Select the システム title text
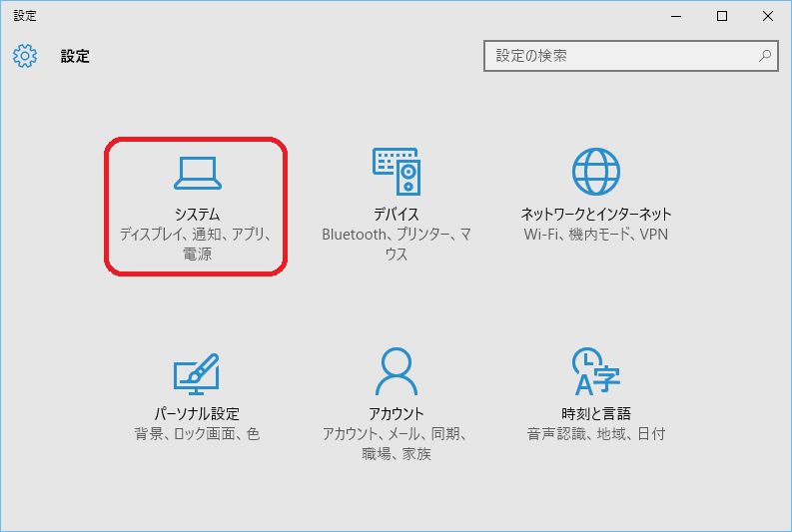The width and height of the screenshot is (792, 532). click(197, 214)
